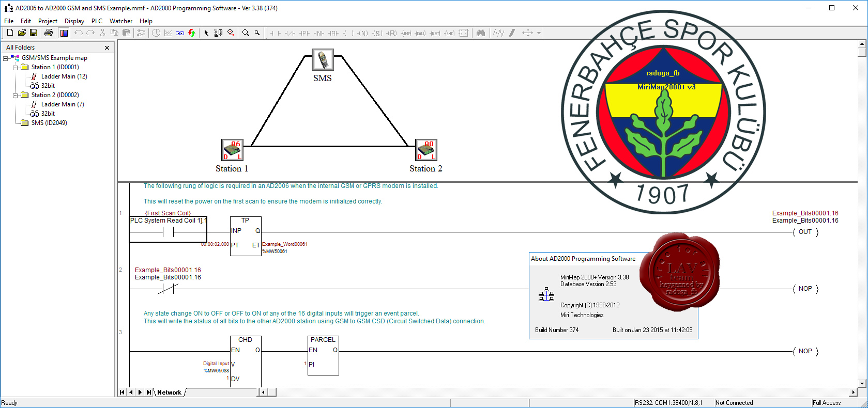Insert an END coil from the toolbar

pos(450,33)
